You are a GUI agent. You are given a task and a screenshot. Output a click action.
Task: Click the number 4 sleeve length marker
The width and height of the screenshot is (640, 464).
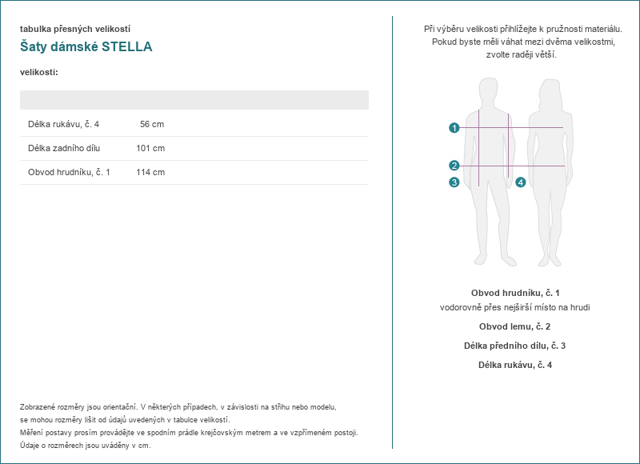click(x=520, y=182)
